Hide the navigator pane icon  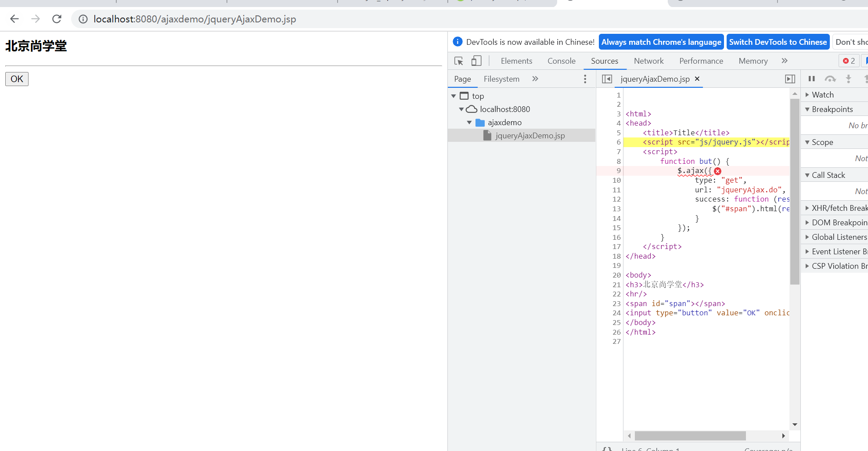click(x=607, y=79)
